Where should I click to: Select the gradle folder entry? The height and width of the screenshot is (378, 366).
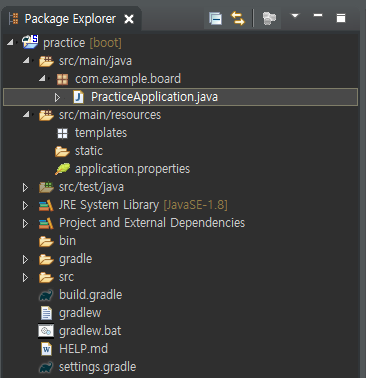coord(76,259)
